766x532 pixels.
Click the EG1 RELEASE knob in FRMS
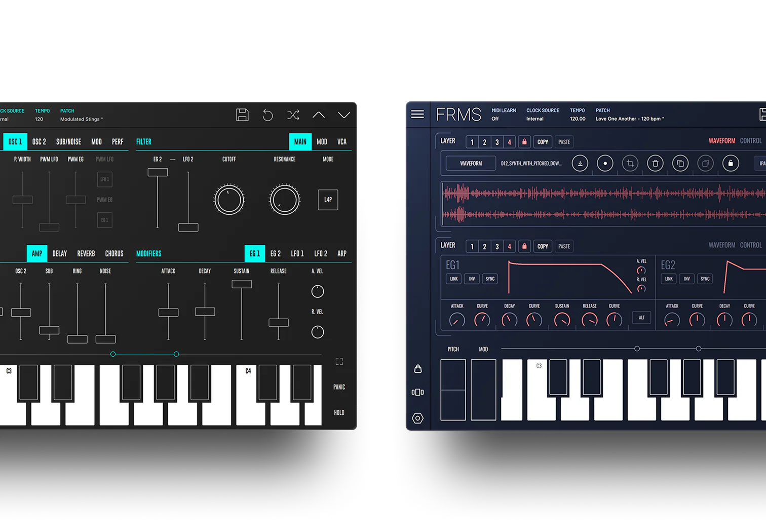[x=590, y=320]
